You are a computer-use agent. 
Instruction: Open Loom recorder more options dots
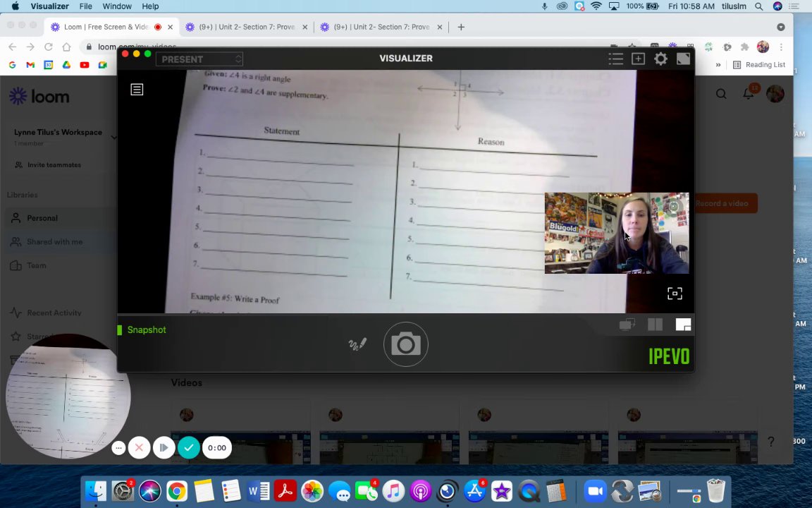coord(118,448)
